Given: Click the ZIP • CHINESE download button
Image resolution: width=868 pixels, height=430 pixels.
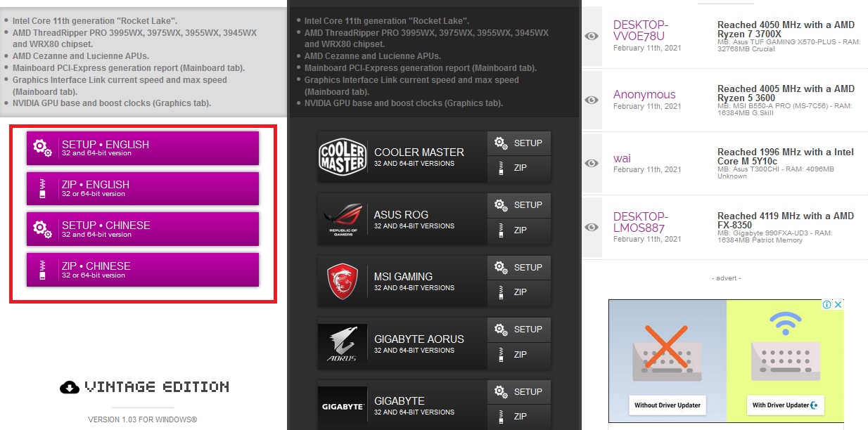Looking at the screenshot, I should (142, 270).
